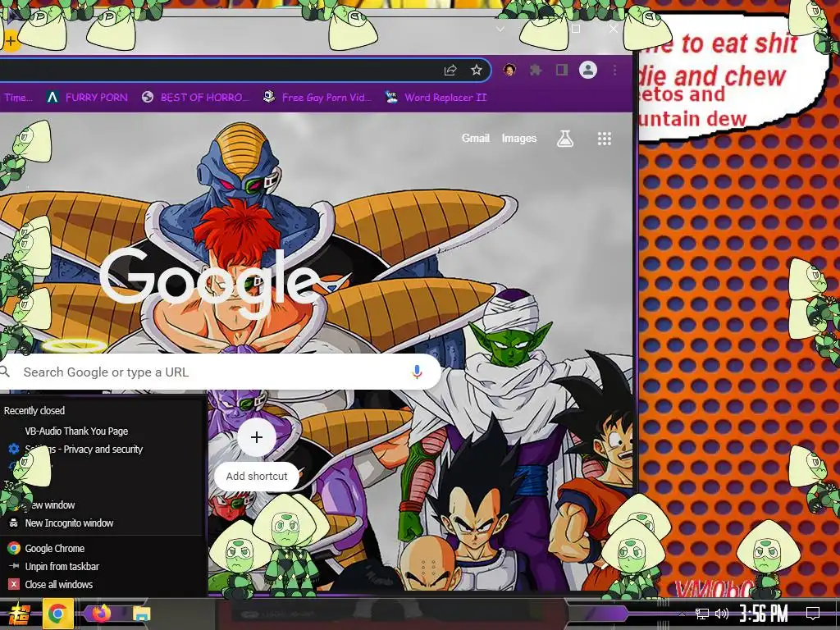Click the Chrome taskbar icon
The image size is (840, 630).
pyautogui.click(x=57, y=614)
